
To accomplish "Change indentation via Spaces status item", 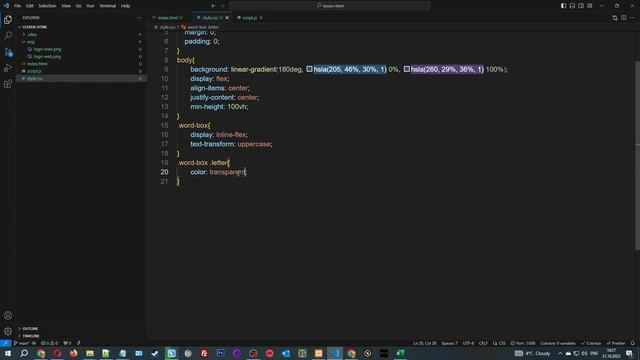I will tap(449, 343).
